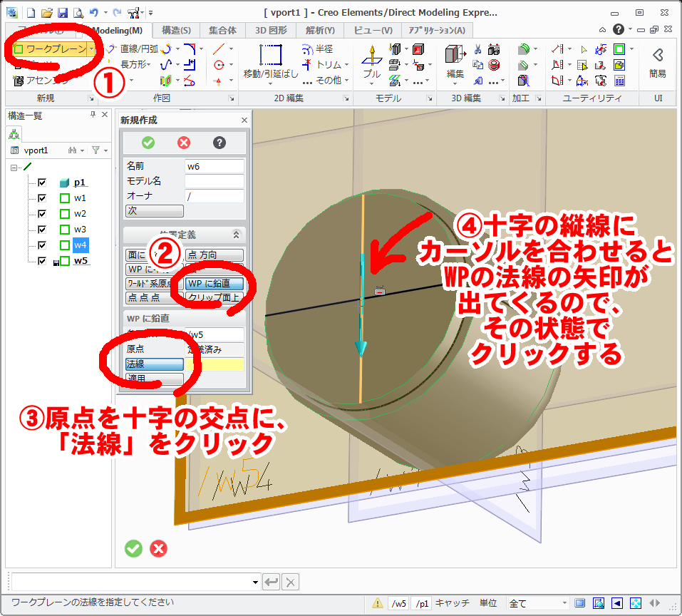Viewport: 682px width, 616px height.
Task: Uncheck the w3 checkbox in 構造一覧
Action: (x=41, y=229)
